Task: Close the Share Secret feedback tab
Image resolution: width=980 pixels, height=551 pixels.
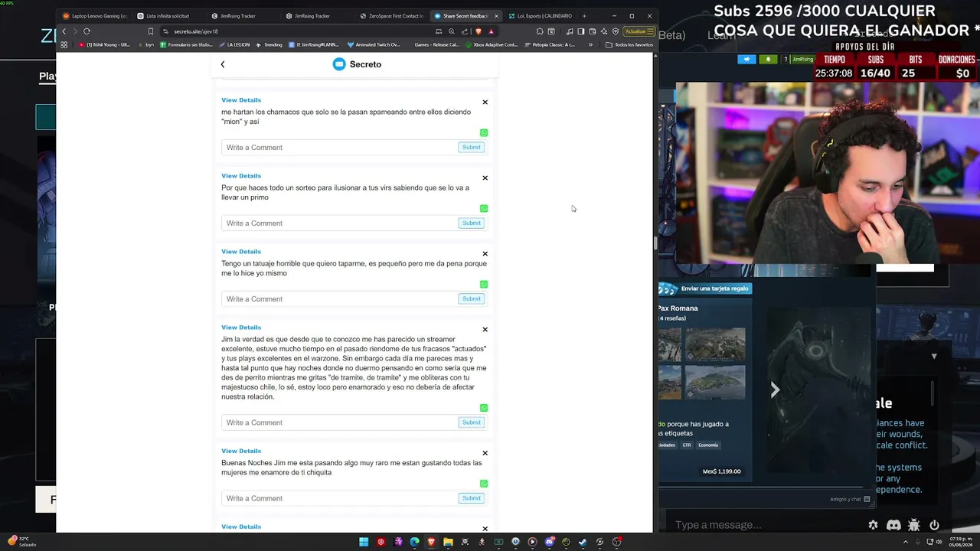Action: pos(496,16)
